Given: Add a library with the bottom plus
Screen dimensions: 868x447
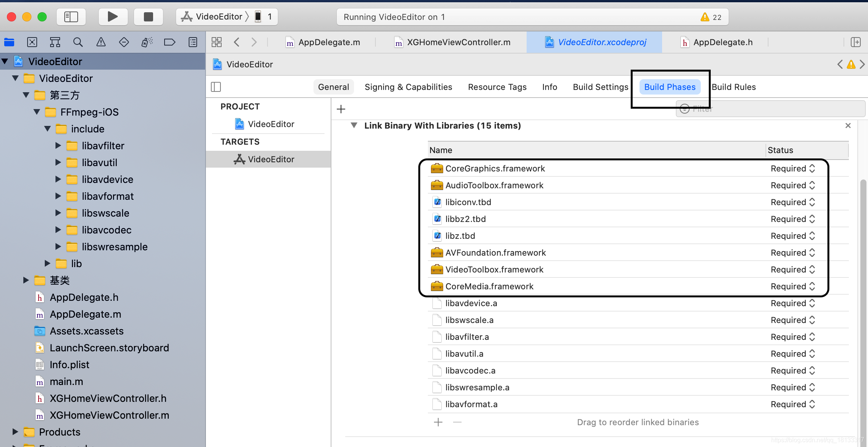Looking at the screenshot, I should (438, 422).
